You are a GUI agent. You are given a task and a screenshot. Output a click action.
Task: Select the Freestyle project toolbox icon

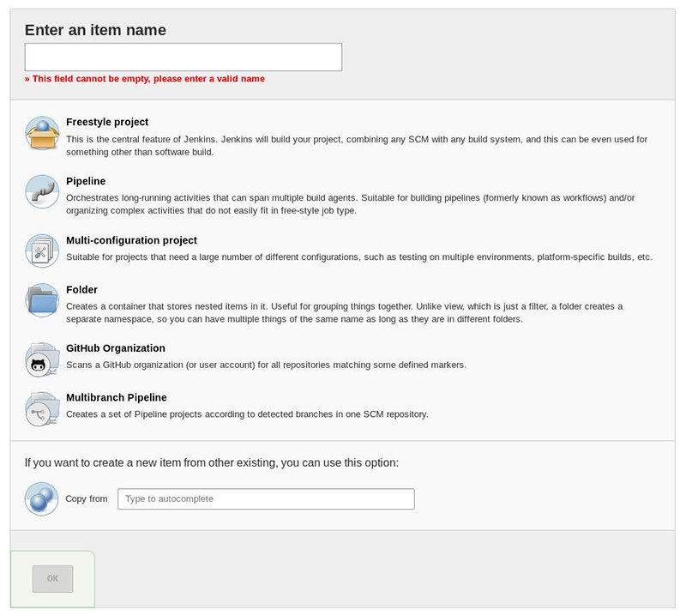tap(41, 133)
